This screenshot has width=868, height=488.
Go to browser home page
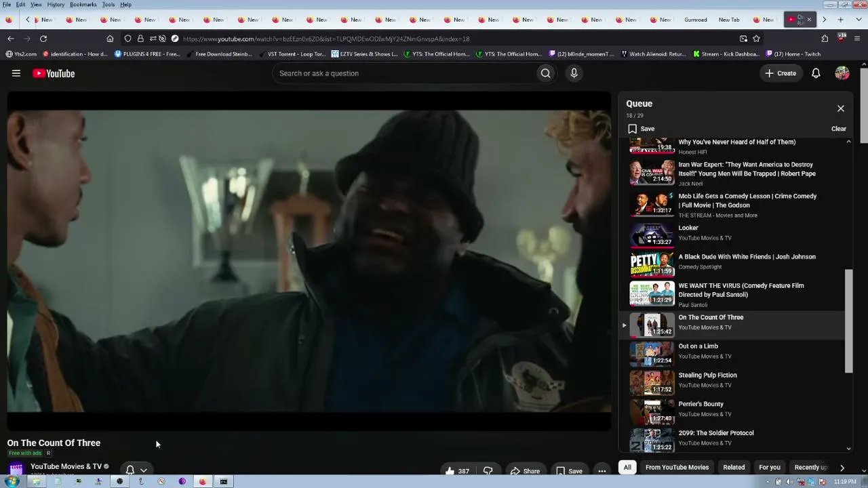(x=110, y=39)
